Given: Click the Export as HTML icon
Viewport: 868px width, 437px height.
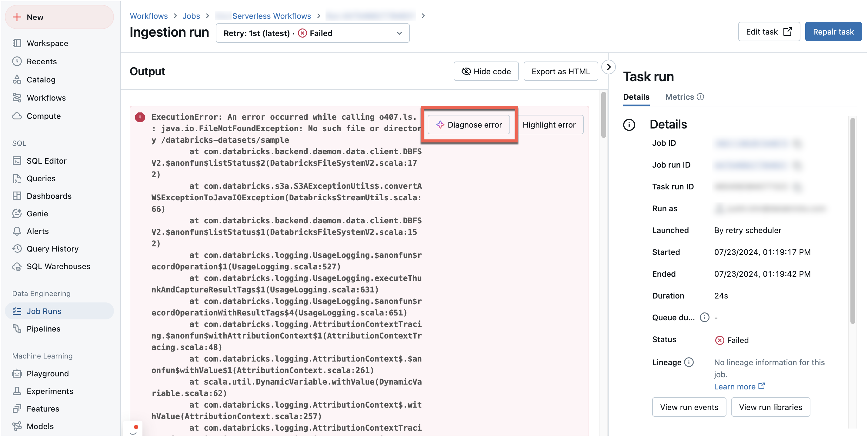Looking at the screenshot, I should point(560,71).
